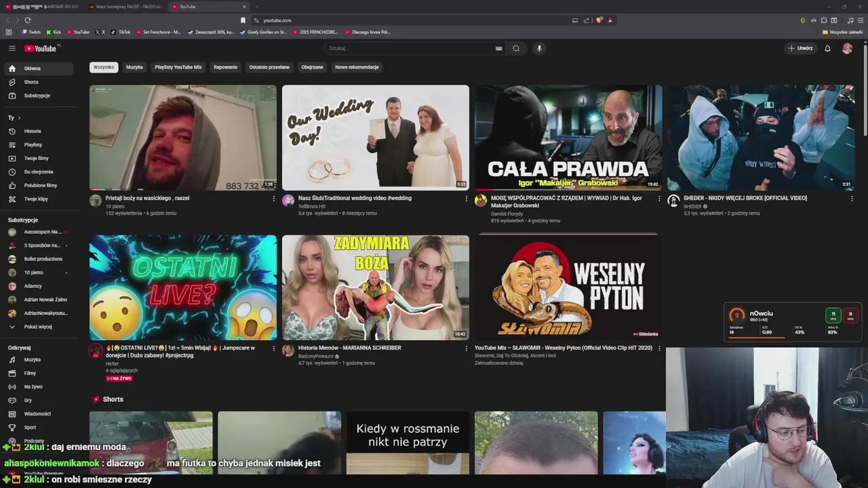Open Sport under Odkrywaj
Screen dimensions: 868x488
[37, 428]
